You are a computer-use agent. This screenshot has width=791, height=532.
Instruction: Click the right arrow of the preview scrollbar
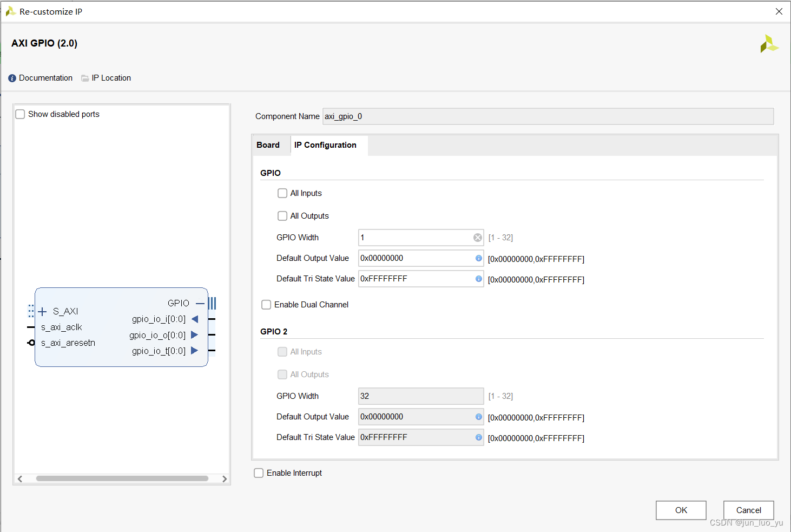coord(225,478)
